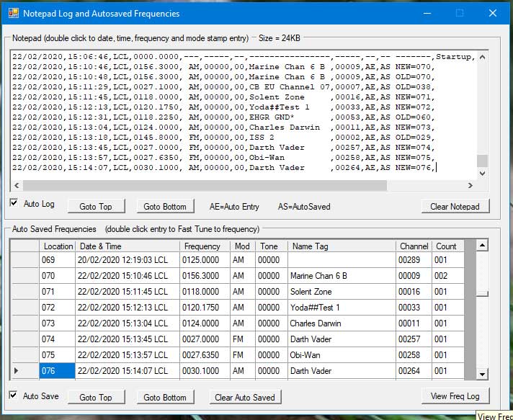The image size is (513, 420).
Task: Click the Clear Auto Saved button
Action: pyautogui.click(x=245, y=397)
